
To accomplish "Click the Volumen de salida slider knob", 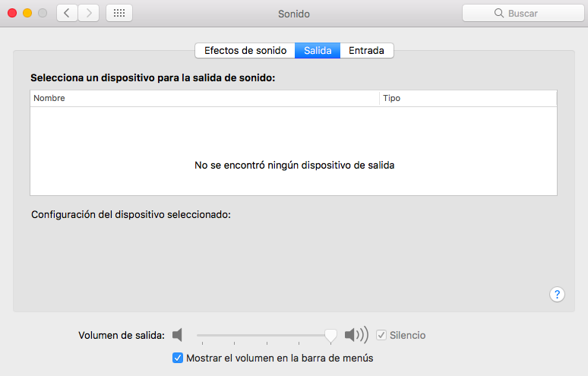I will tap(330, 335).
